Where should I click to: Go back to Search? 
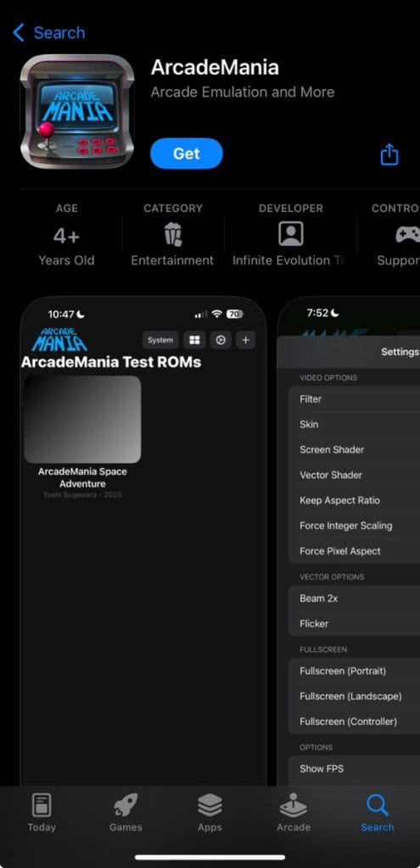pyautogui.click(x=48, y=33)
